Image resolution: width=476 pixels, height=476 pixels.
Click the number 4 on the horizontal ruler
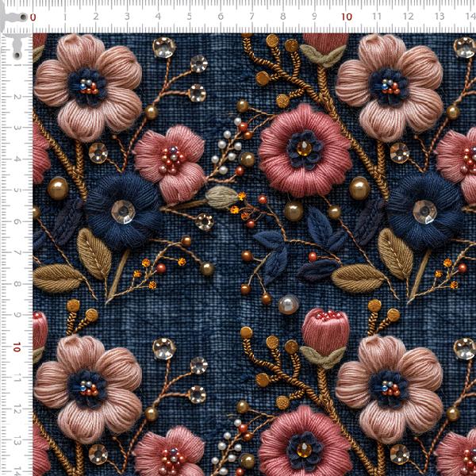pos(158,17)
